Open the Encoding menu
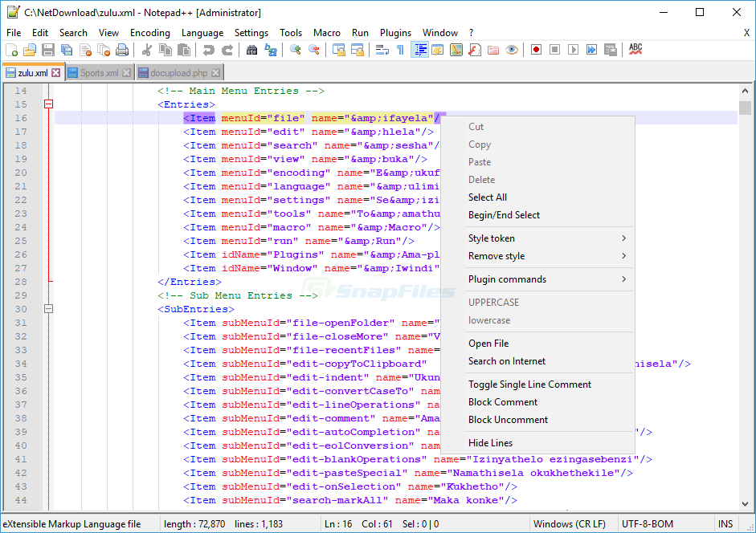The height and width of the screenshot is (533, 756). [151, 33]
